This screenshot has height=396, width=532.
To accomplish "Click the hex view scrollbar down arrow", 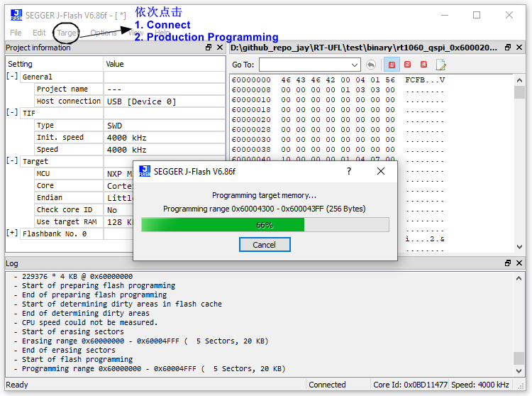I will click(x=519, y=247).
